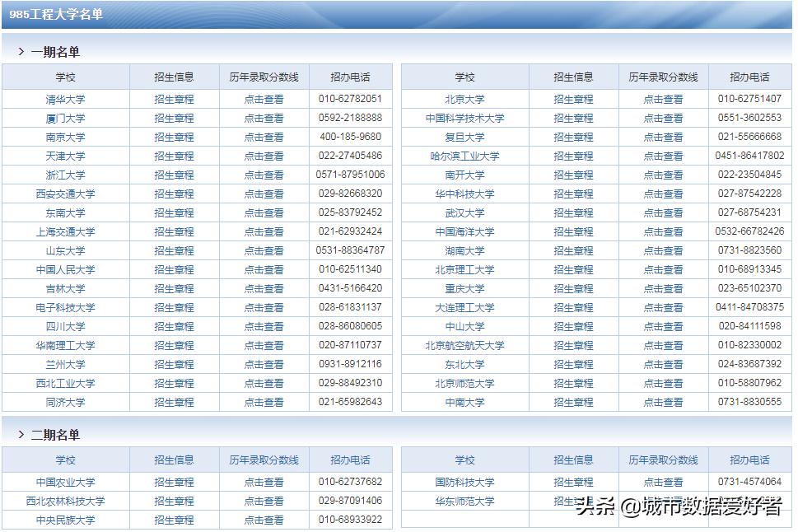Image resolution: width=798 pixels, height=532 pixels.
Task: Open the 国防科技大学 link
Action: [x=465, y=482]
